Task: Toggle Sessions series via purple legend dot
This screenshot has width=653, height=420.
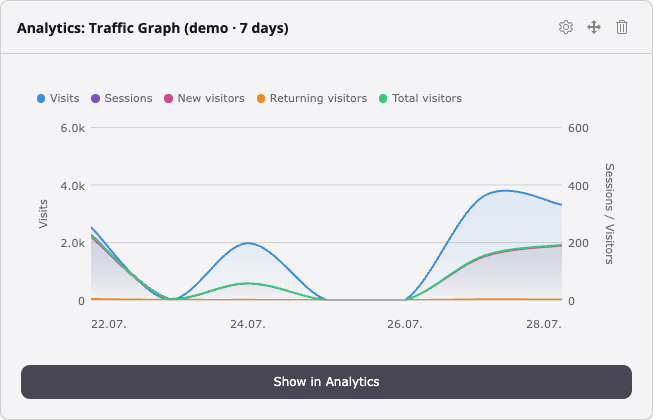Action: 95,99
